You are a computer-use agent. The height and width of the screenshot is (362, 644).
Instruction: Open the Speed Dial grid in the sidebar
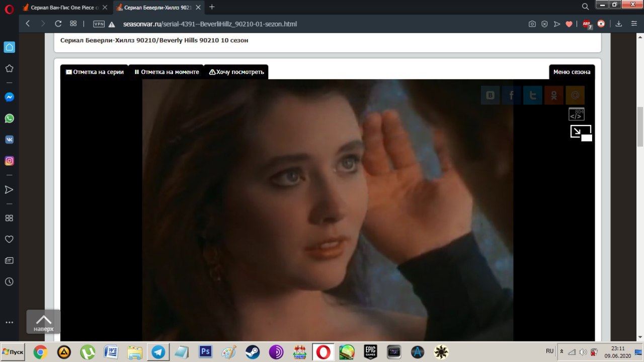click(9, 218)
